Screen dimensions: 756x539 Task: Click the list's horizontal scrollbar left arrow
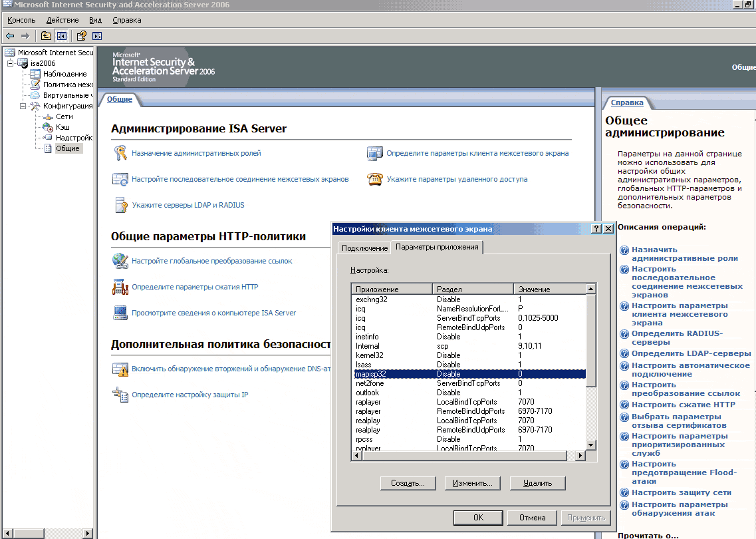pyautogui.click(x=357, y=456)
